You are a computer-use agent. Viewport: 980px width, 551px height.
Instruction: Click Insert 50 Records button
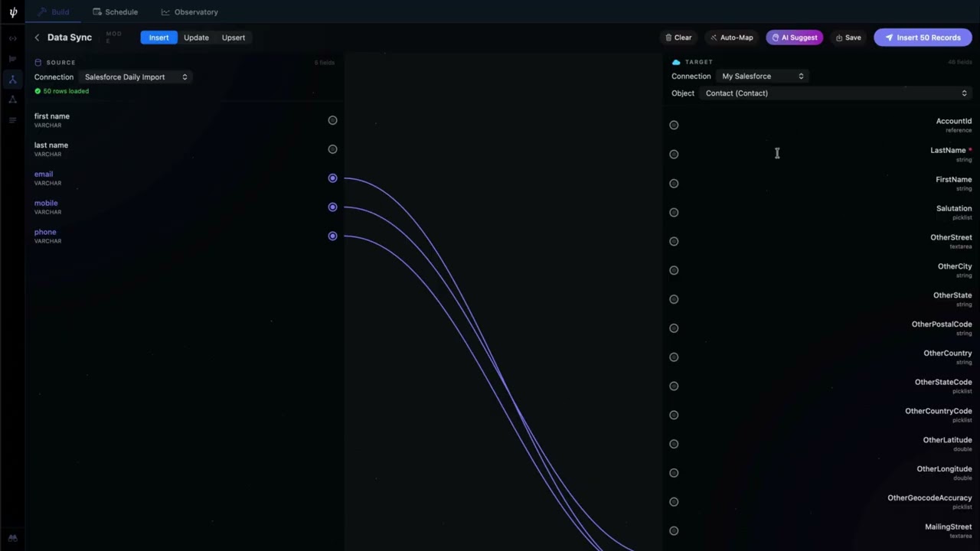click(x=923, y=37)
